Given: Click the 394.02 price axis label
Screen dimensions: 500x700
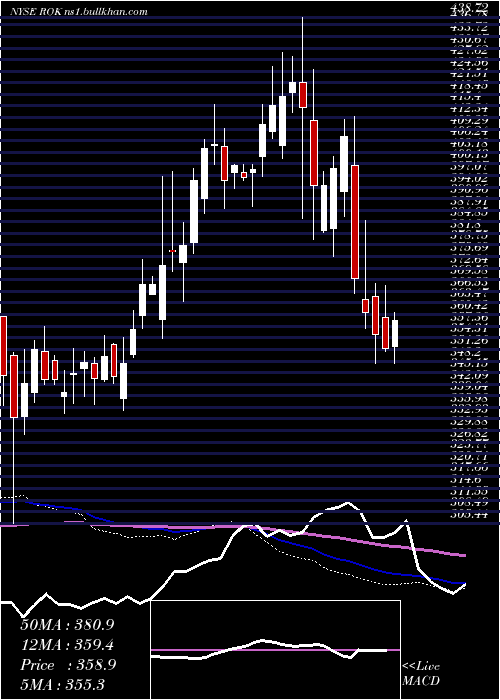Looking at the screenshot, I should (468, 179).
